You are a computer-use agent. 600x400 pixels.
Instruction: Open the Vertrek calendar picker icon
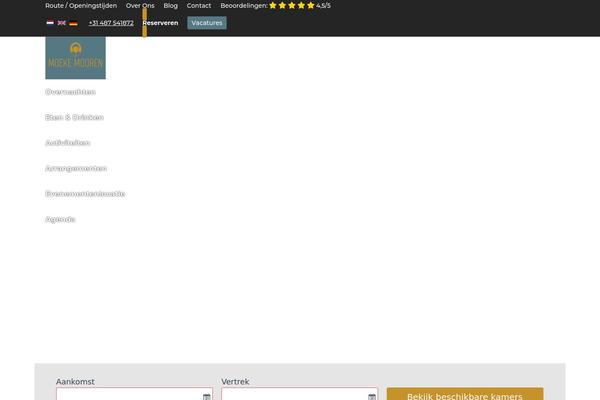(372, 397)
